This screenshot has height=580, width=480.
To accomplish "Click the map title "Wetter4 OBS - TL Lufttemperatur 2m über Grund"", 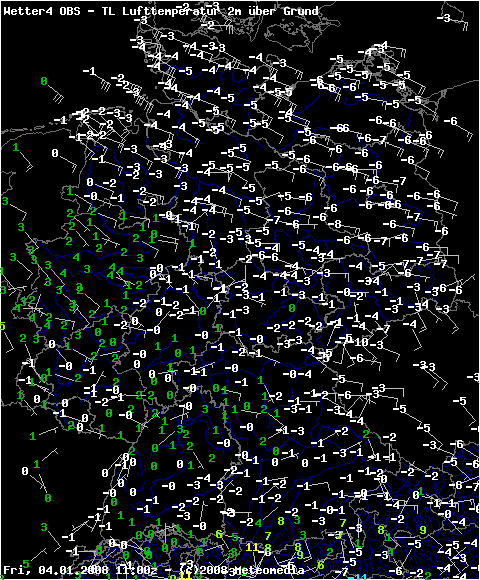I will [161, 11].
